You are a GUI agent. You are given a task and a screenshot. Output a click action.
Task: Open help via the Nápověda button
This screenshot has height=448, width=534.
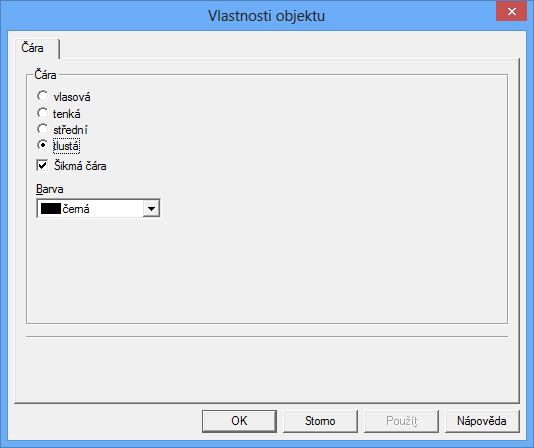pyautogui.click(x=482, y=421)
